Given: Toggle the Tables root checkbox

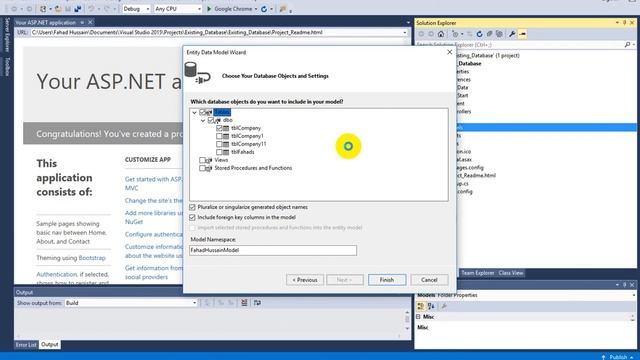Looking at the screenshot, I should [x=202, y=112].
